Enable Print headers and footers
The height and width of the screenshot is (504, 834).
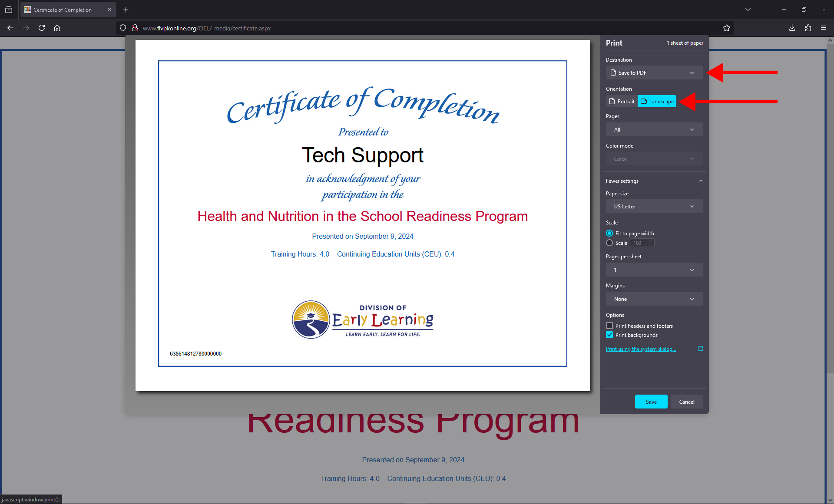click(x=609, y=326)
